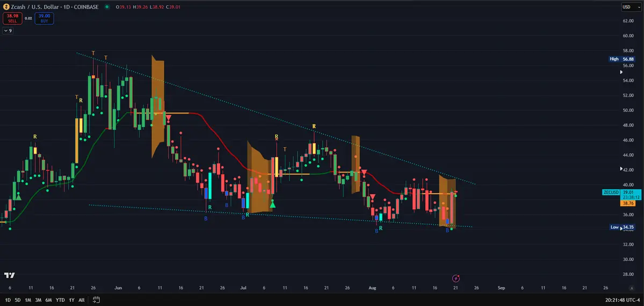This screenshot has height=306, width=644.
Task: Click the C39.01 close value
Action: click(173, 7)
